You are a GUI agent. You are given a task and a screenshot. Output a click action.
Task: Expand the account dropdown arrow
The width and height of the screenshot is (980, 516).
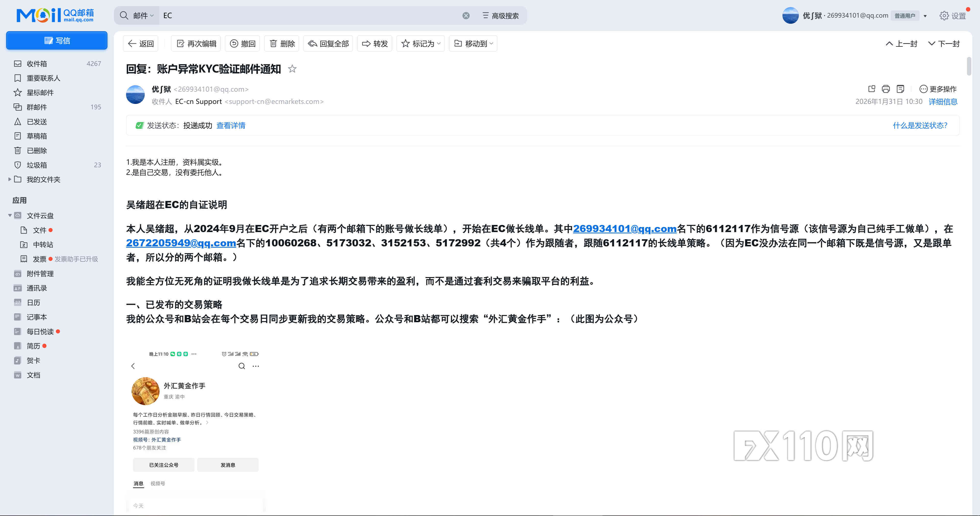tap(925, 16)
